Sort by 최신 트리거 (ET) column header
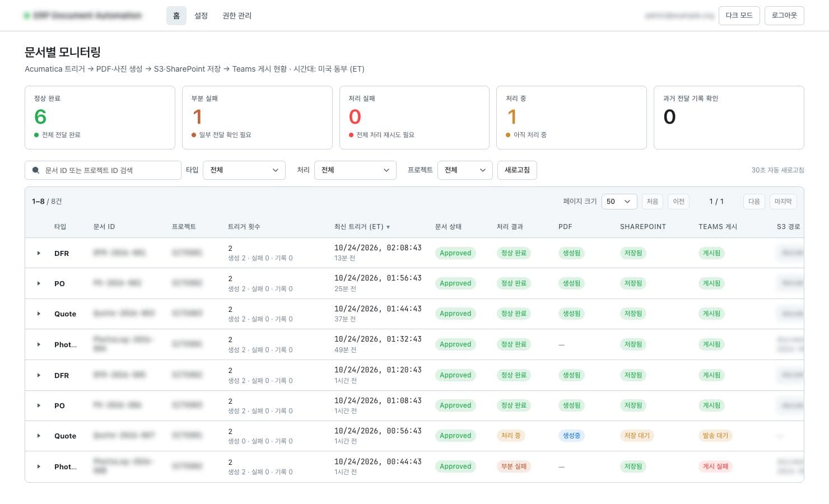The width and height of the screenshot is (829, 504). click(362, 227)
